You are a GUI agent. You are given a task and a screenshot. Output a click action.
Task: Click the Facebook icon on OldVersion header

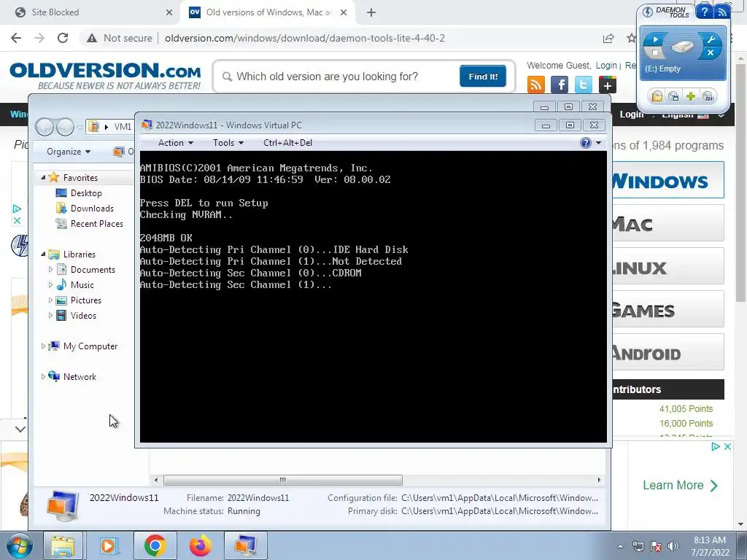coord(560,85)
